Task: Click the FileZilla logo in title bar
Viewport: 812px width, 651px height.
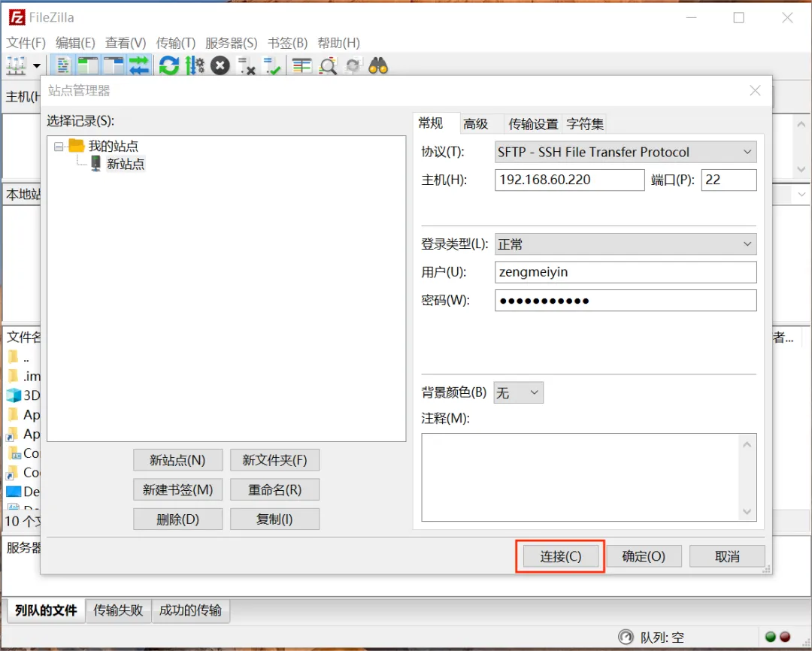Action: [x=17, y=17]
